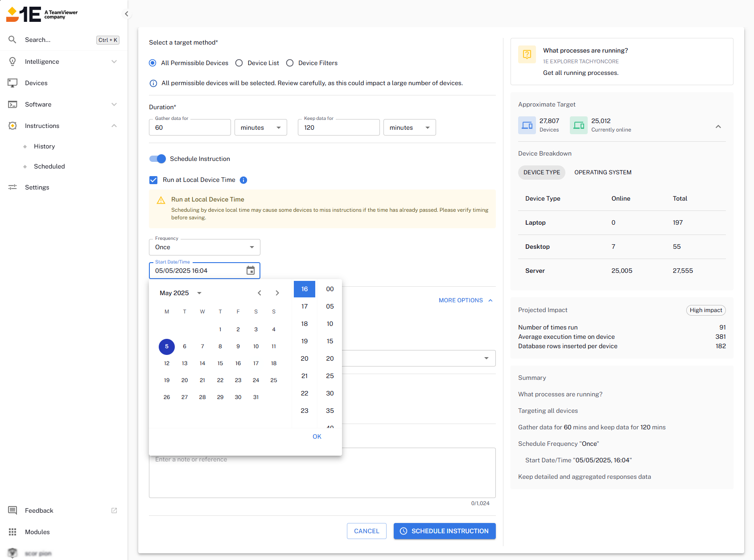Open Feedback external link icon
Screen dimensions: 754x560
point(114,511)
